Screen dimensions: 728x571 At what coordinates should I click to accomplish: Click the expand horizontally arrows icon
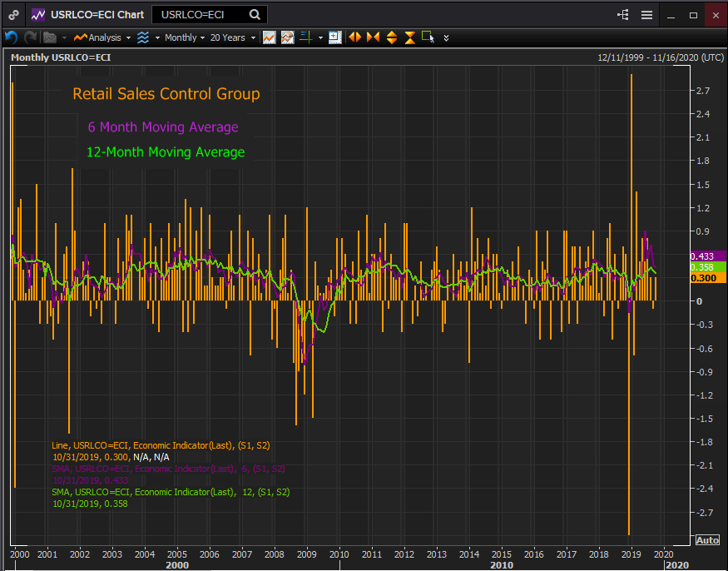click(354, 37)
